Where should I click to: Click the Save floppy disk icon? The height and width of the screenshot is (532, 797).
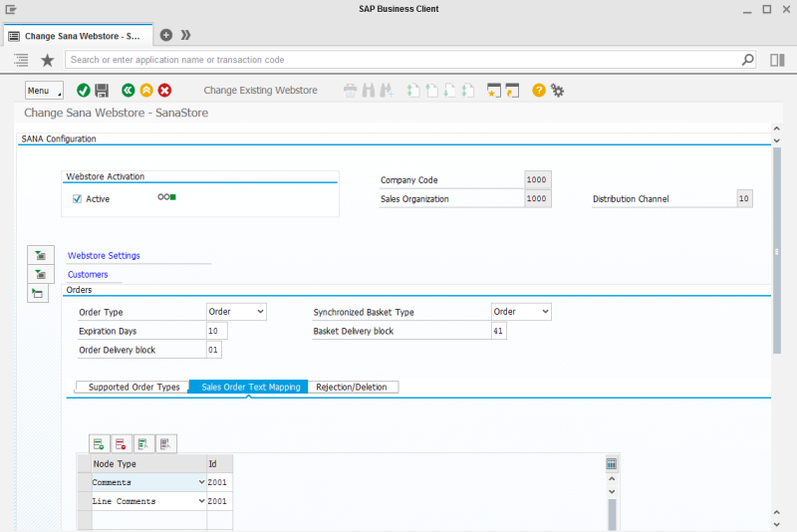(x=102, y=91)
